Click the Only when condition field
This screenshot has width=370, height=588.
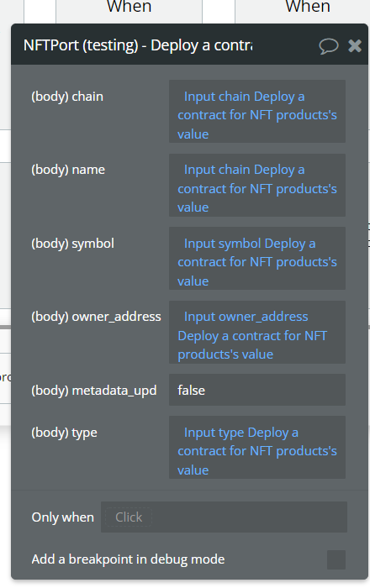pos(224,517)
